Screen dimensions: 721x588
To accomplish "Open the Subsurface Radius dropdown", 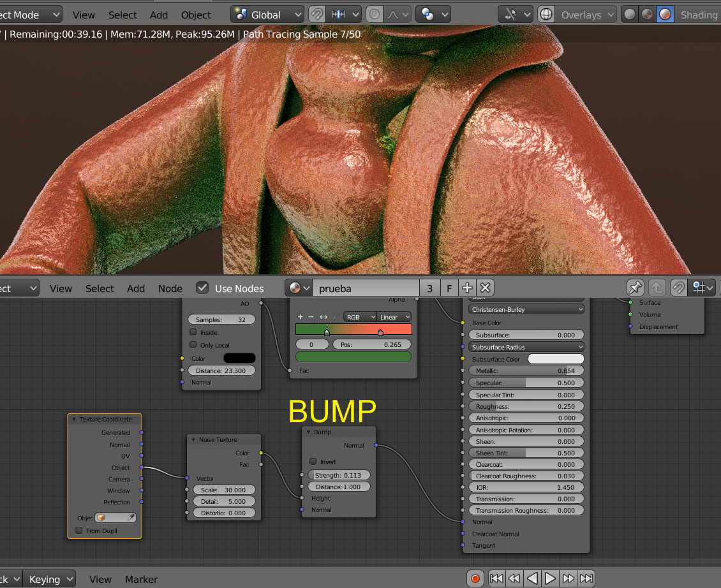I will 526,346.
